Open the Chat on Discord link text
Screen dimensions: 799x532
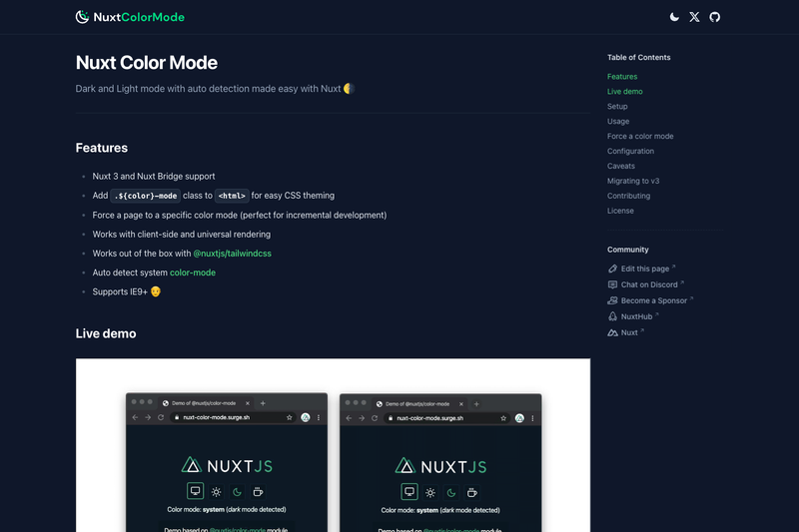649,284
